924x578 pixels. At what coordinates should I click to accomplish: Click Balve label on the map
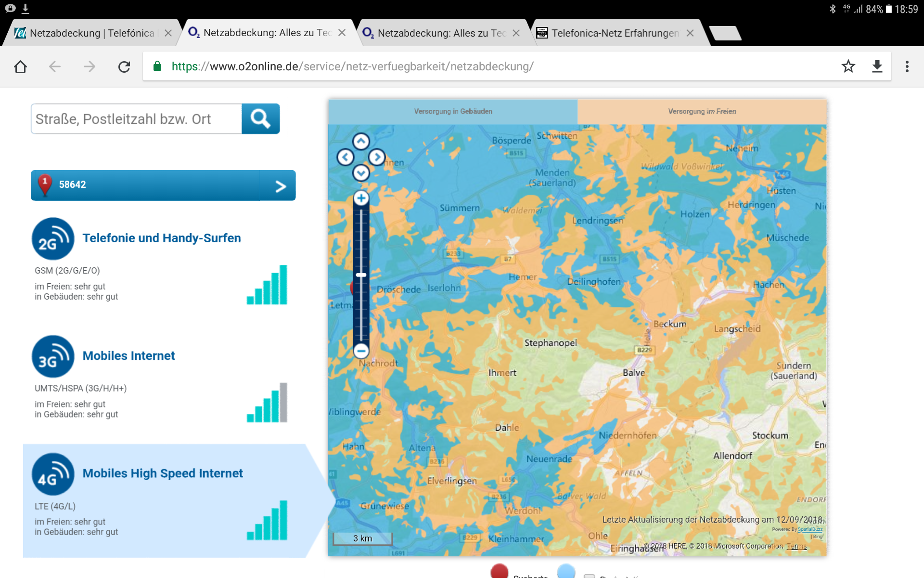tap(633, 373)
